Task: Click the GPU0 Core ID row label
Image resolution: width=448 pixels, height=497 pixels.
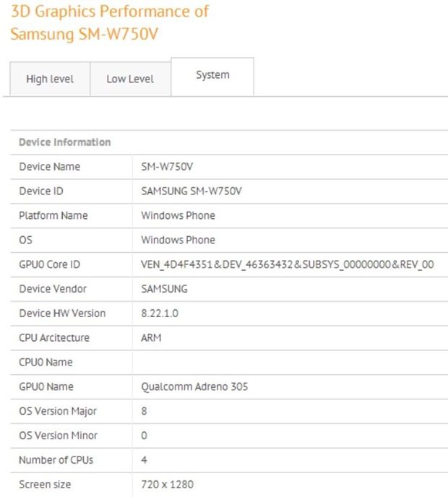Action: click(49, 264)
